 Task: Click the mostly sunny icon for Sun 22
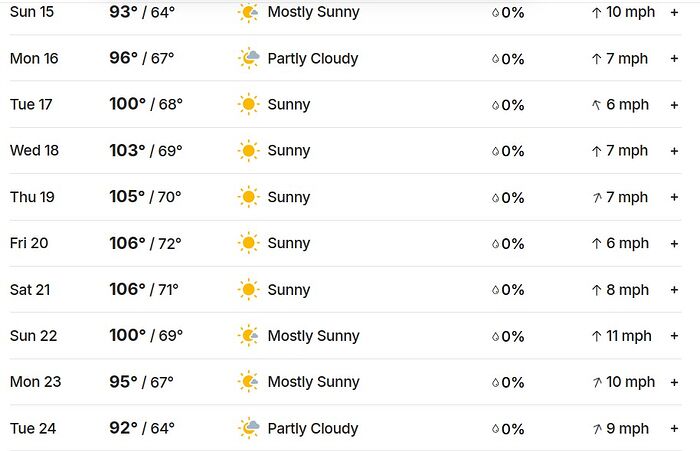point(248,336)
